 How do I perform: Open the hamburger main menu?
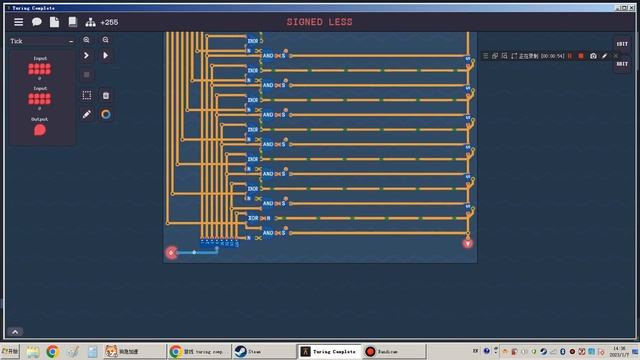tap(18, 22)
